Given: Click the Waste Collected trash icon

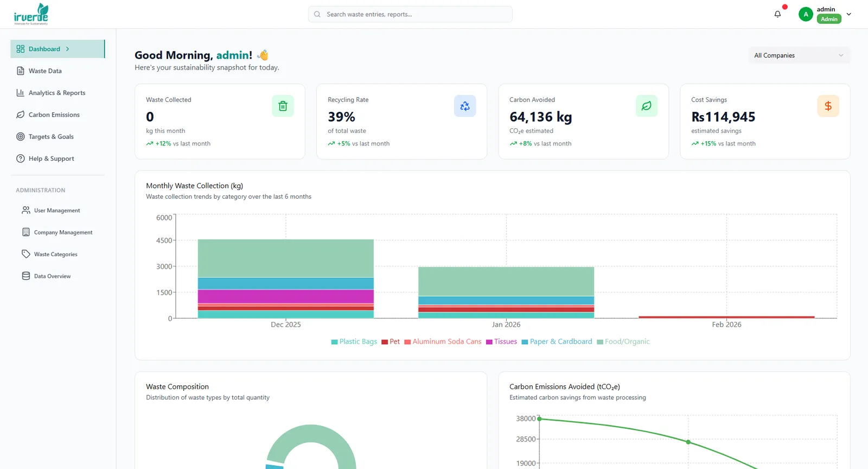Looking at the screenshot, I should (283, 106).
